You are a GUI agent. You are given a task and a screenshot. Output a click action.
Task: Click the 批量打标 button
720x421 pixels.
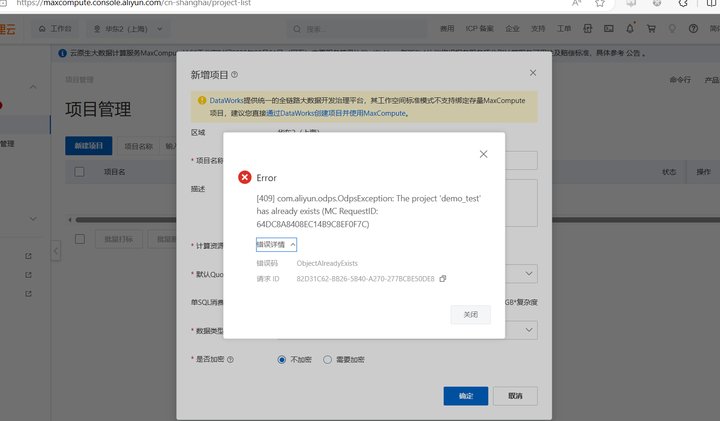[x=118, y=239]
